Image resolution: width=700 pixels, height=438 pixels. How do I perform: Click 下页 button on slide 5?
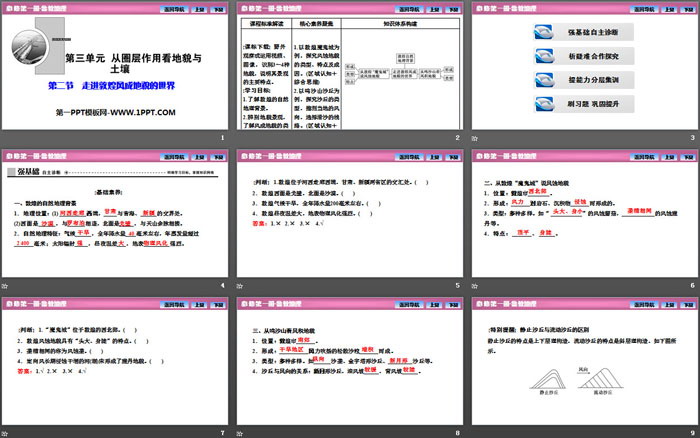pyautogui.click(x=453, y=157)
